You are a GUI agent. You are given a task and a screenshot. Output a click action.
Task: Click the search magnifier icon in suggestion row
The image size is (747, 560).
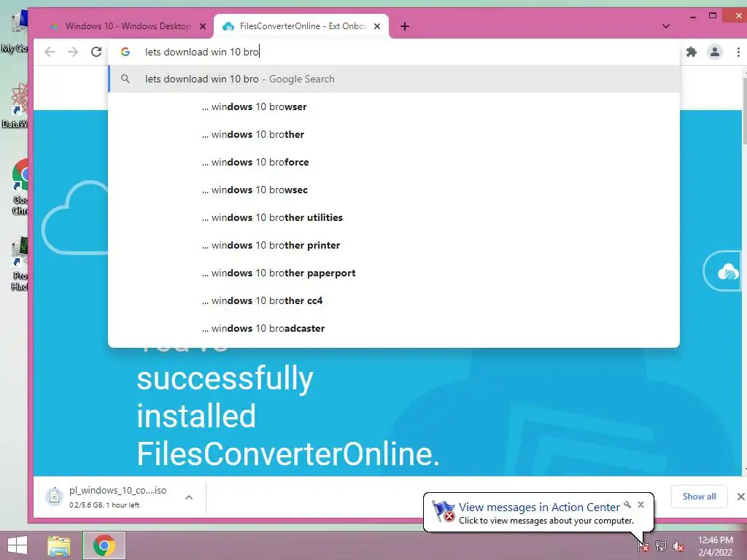[x=125, y=79]
